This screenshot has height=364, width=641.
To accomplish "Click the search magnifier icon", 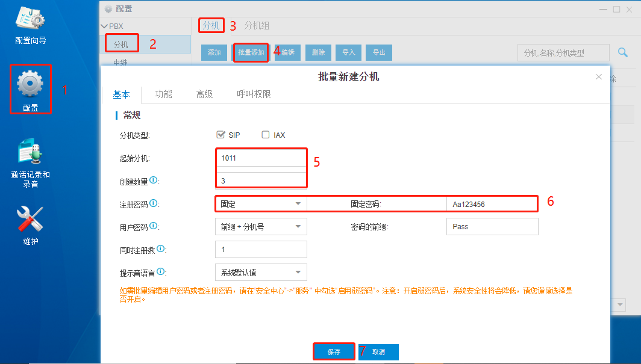I will (623, 52).
